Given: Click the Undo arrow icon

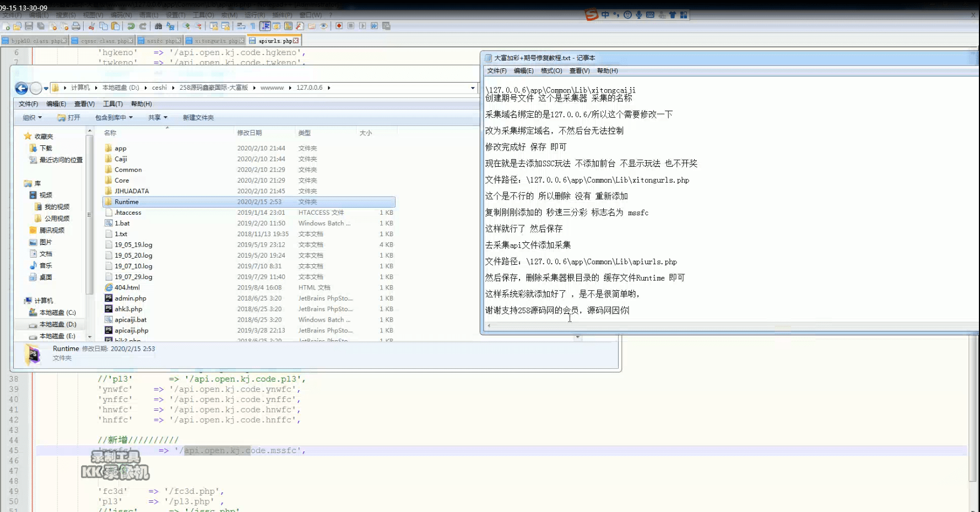Looking at the screenshot, I should (131, 26).
